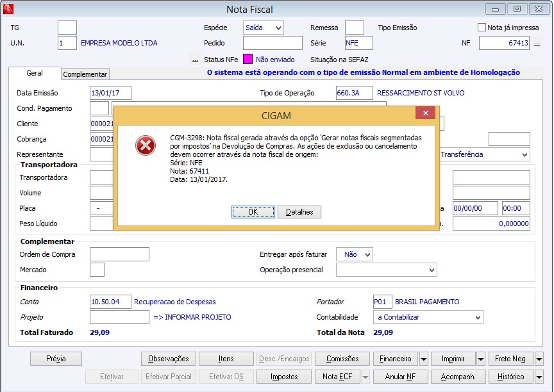554x392 pixels.
Task: Click the Projeto input field
Action: (x=119, y=317)
